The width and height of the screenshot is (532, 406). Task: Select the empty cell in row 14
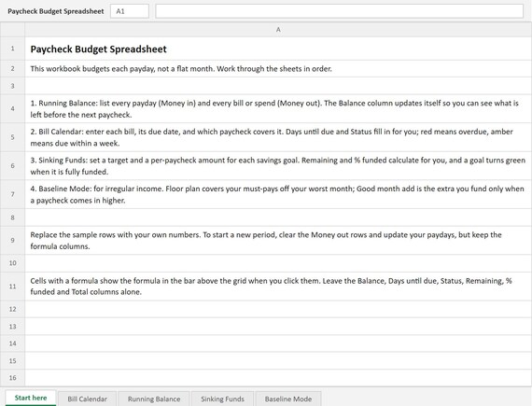278,343
